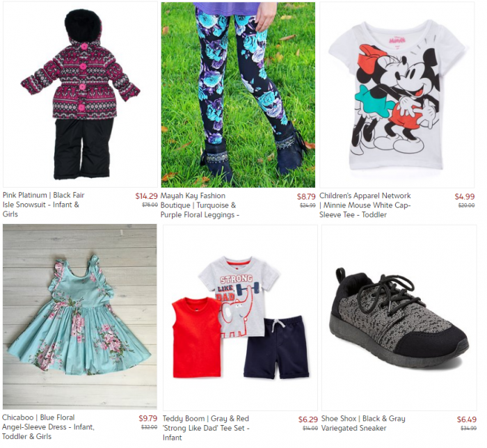Viewport: 487px width, 448px height.
Task: Click the Mayah Kay Fashion Boutique leggings title
Action: pos(200,205)
